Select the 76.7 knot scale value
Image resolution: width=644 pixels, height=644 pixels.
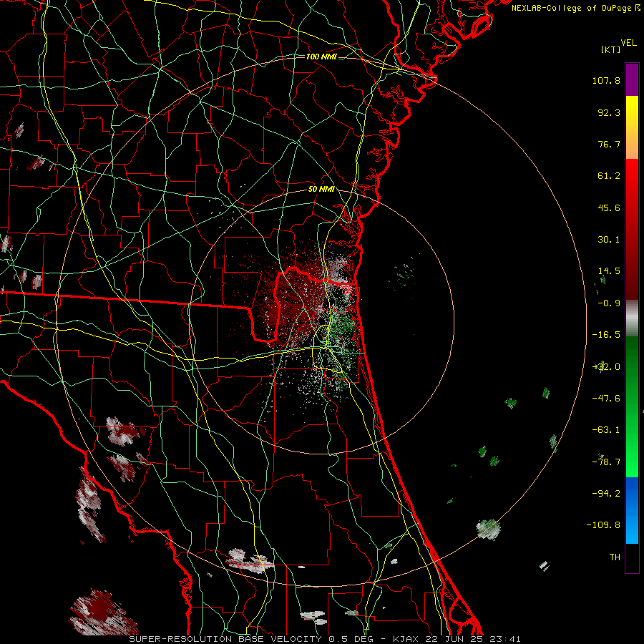pos(609,144)
